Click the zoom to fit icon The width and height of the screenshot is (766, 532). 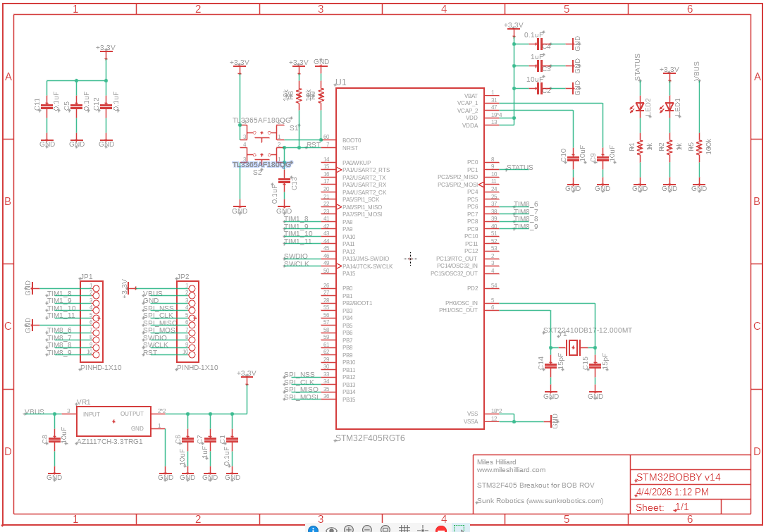click(385, 528)
